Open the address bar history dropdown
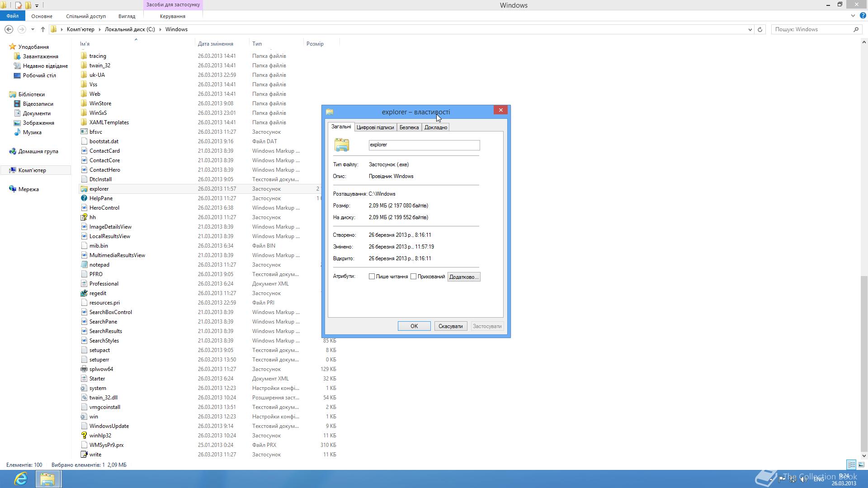The height and width of the screenshot is (488, 868). (750, 29)
